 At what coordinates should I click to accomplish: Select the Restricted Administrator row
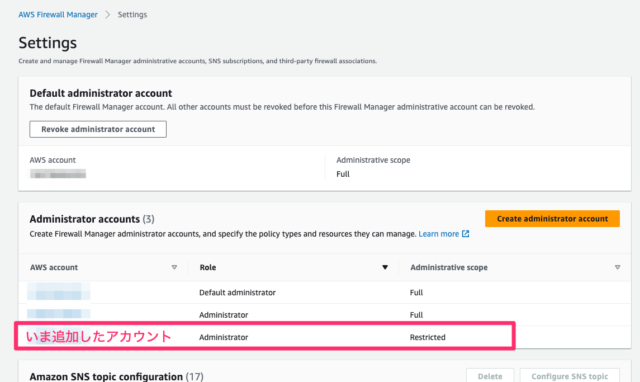[x=324, y=337]
